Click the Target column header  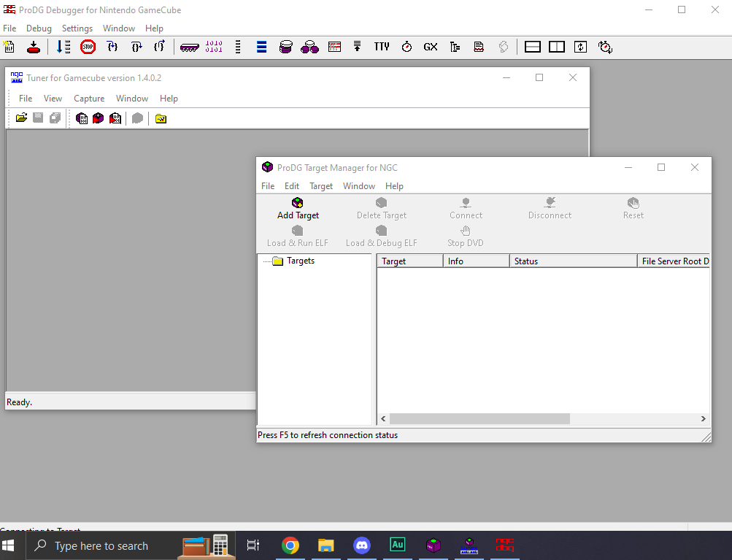(x=410, y=261)
